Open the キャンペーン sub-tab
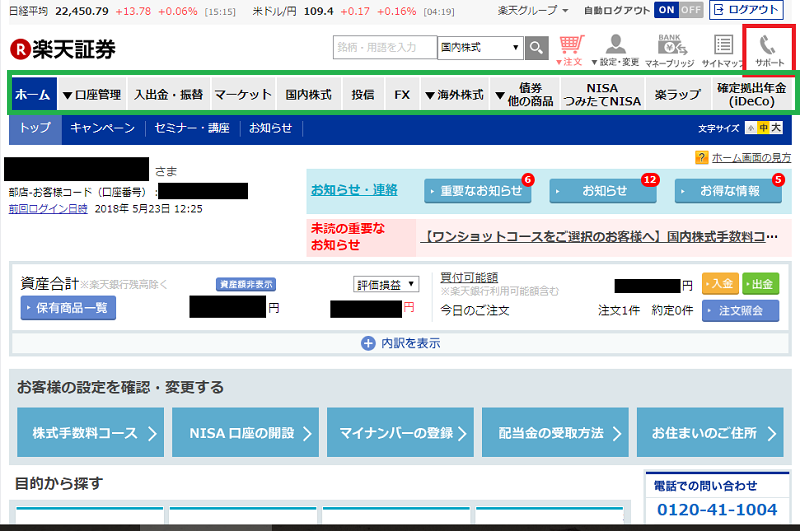The image size is (800, 531). pos(103,128)
